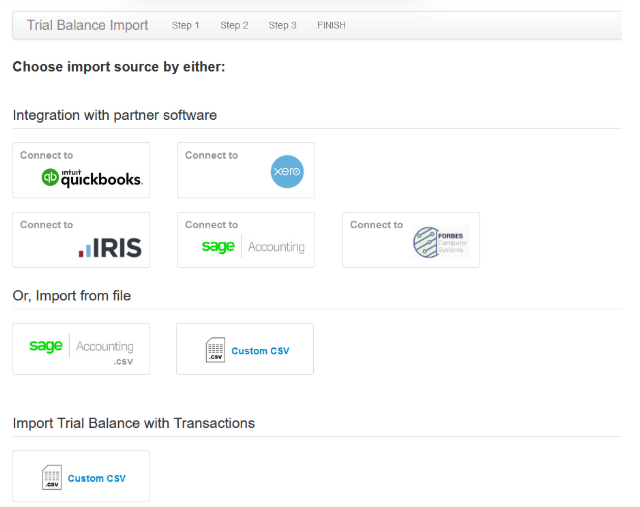640x507 pixels.
Task: Click the Intuit QuickBooks logo
Action: 92,178
